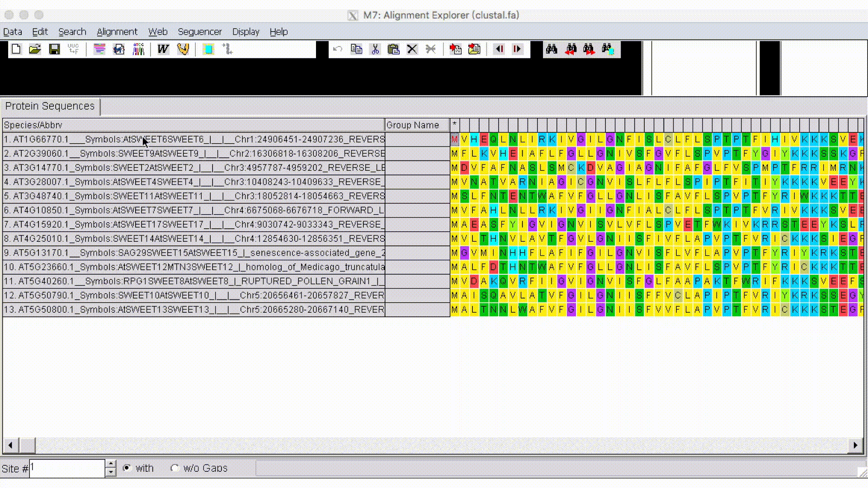Open the Display menu

click(x=245, y=32)
